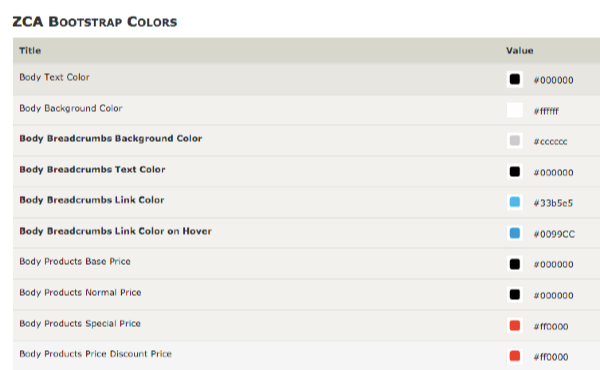This screenshot has width=600, height=370.
Task: Select Body Breadcrumbs Background Color title
Action: [x=111, y=139]
